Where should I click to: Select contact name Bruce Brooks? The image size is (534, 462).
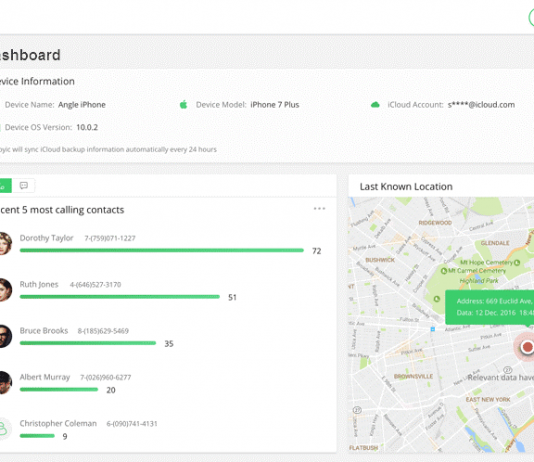coord(44,331)
